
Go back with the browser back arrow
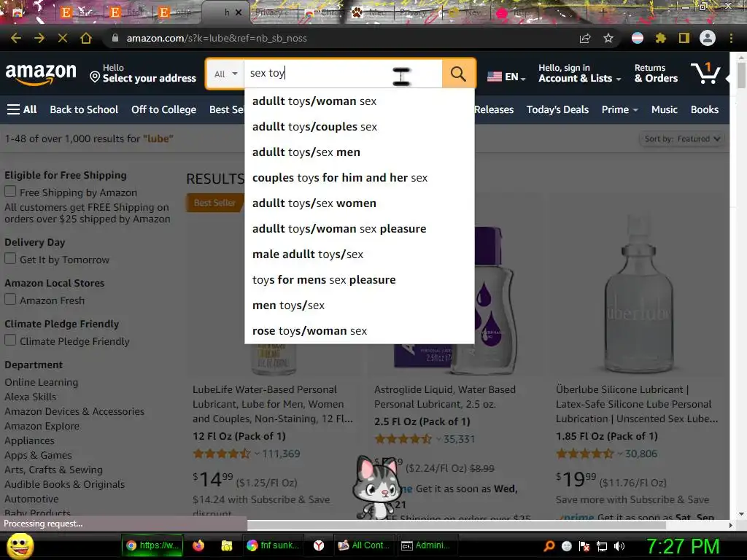16,38
